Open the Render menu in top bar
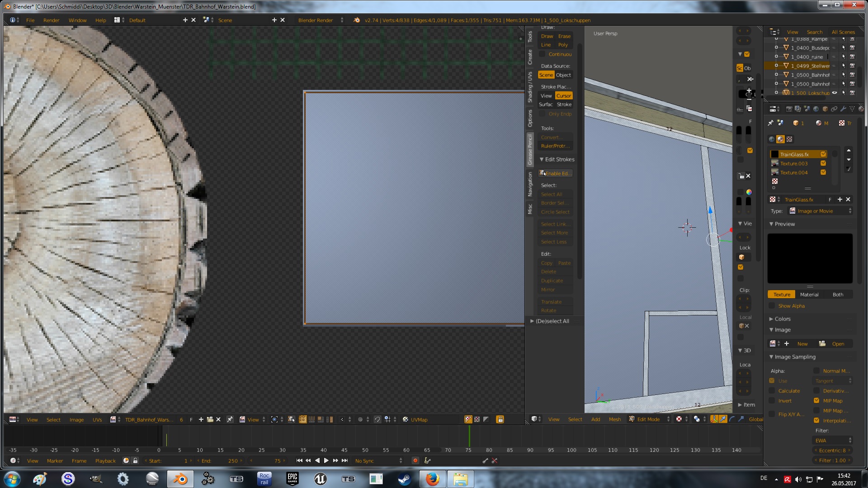Viewport: 868px width, 488px height. 51,20
